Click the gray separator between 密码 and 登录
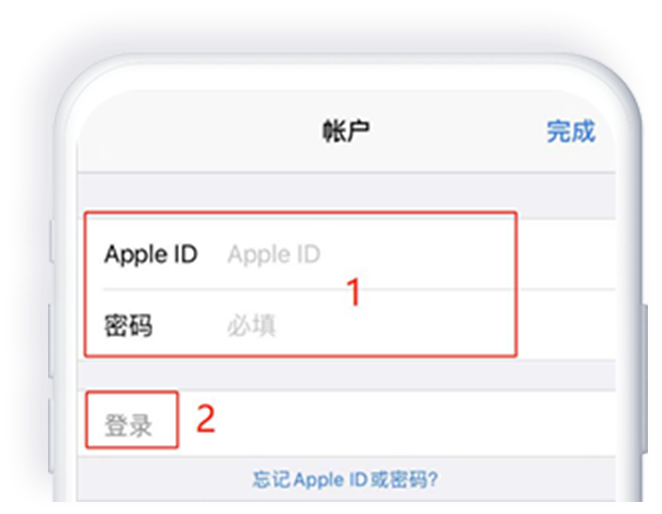Image resolution: width=662 pixels, height=514 pixels. coord(346,375)
